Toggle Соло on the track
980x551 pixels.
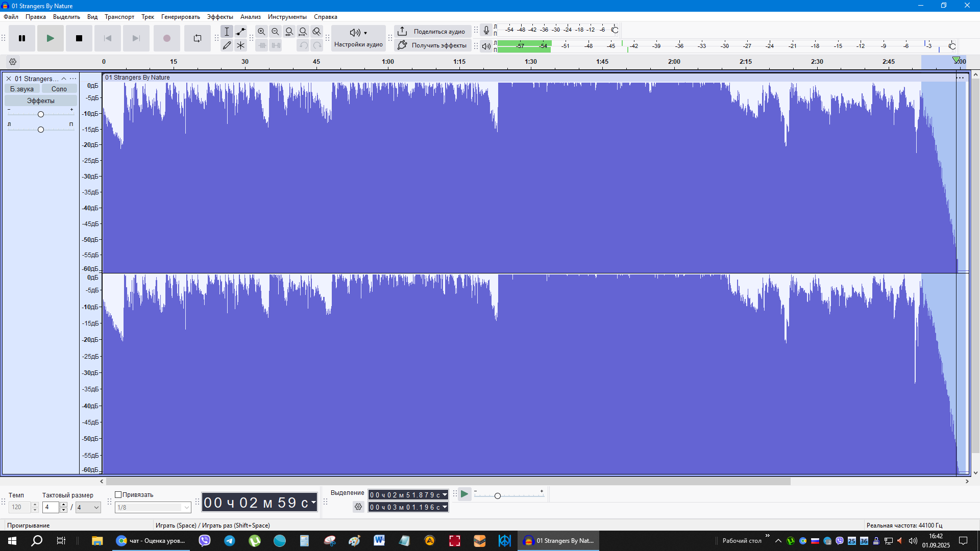[59, 89]
